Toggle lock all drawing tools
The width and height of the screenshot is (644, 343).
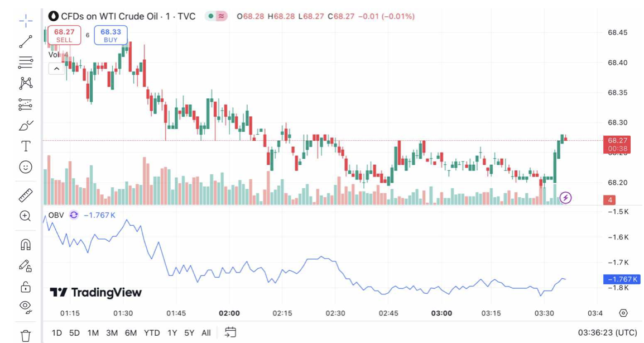26,287
